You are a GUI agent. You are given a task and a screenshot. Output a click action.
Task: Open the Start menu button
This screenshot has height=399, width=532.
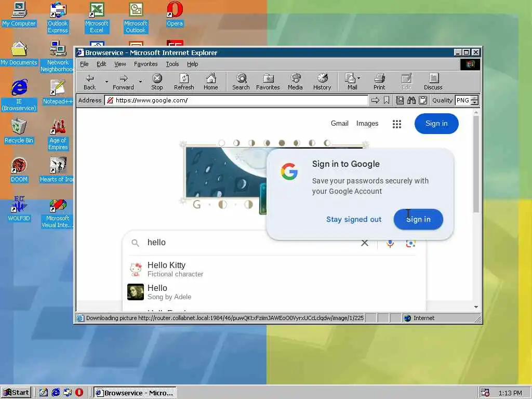[x=16, y=393]
